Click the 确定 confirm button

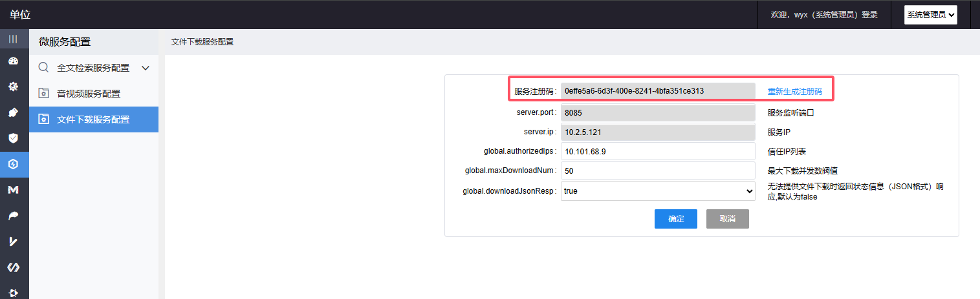click(675, 219)
